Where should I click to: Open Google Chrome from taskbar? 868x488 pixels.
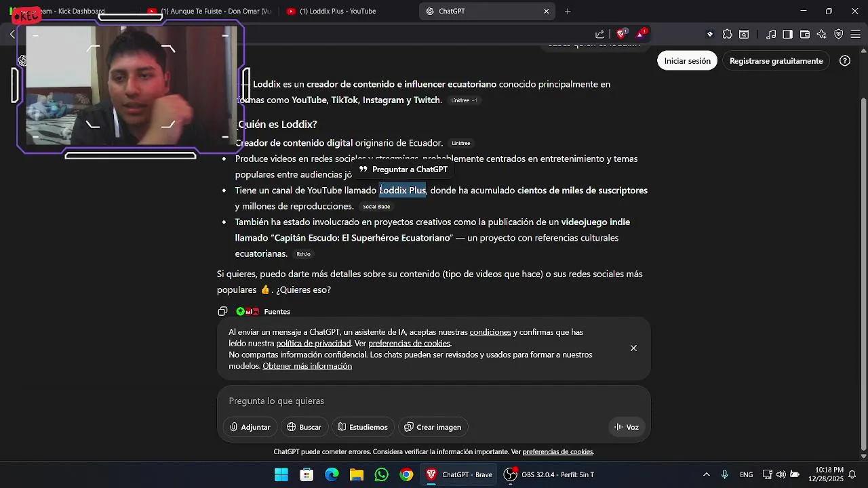(x=406, y=474)
